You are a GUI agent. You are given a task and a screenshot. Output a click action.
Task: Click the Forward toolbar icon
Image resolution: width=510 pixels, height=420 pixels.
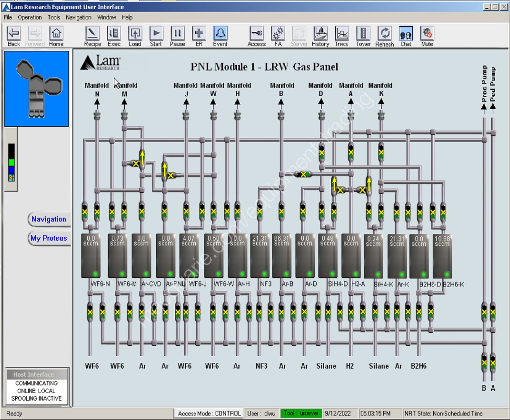click(x=35, y=36)
